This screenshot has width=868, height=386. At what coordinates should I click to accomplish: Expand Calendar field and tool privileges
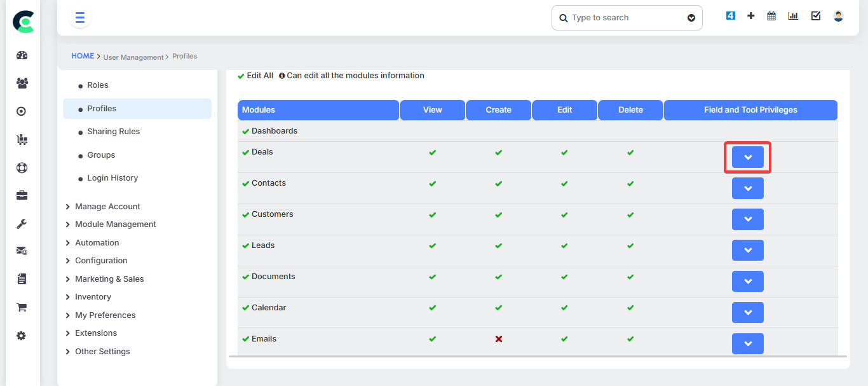tap(748, 313)
